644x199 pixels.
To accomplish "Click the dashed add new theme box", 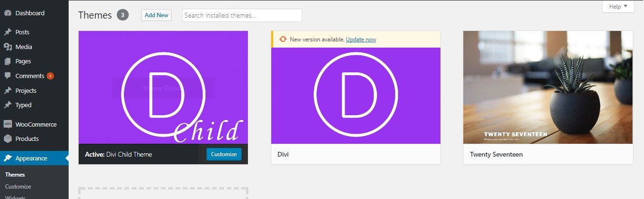I will (x=163, y=193).
